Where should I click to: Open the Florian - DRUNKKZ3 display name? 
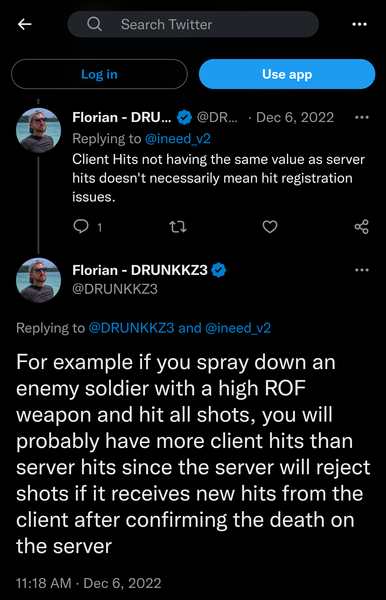pyautogui.click(x=140, y=270)
